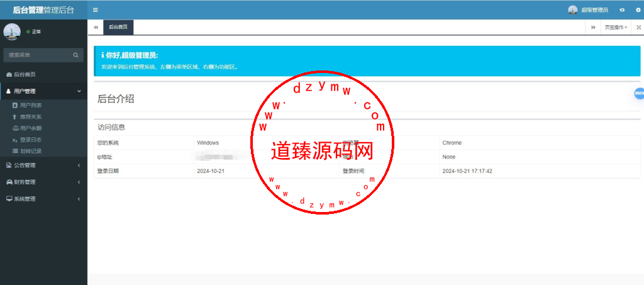Click the tab scroll-right double arrow
Image resolution: width=644 pixels, height=285 pixels.
pos(594,28)
